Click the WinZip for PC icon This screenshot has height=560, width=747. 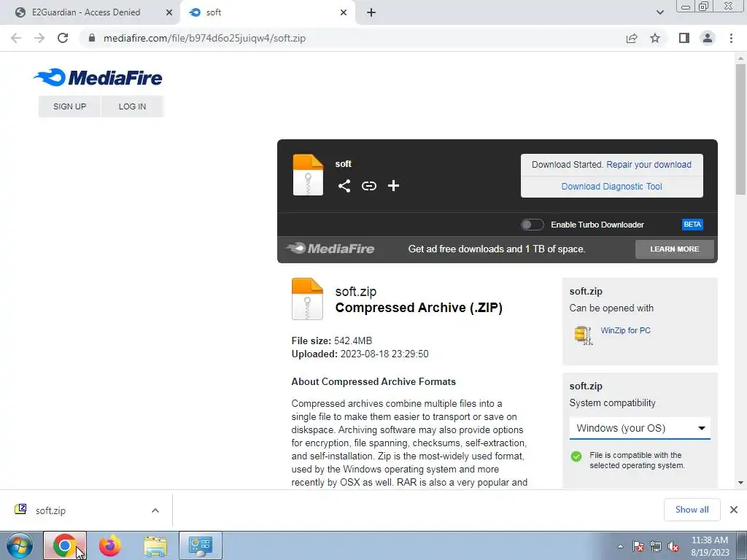(x=583, y=335)
